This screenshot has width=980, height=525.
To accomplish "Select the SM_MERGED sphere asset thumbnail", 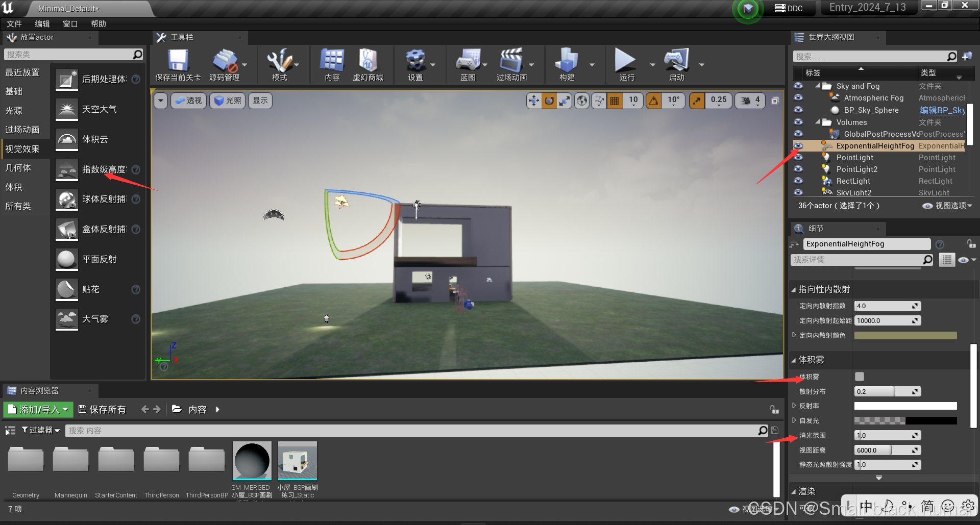I will pos(252,461).
